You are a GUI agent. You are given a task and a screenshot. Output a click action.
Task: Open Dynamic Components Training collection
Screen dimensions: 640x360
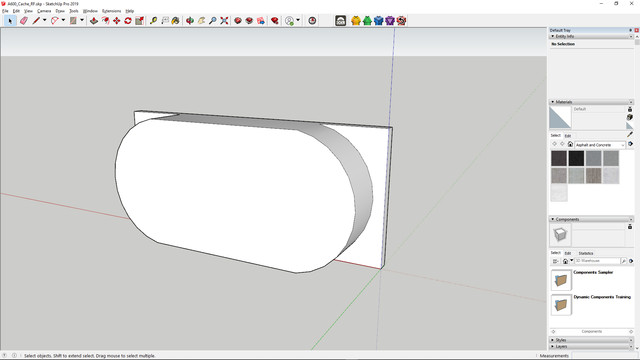coord(602,297)
